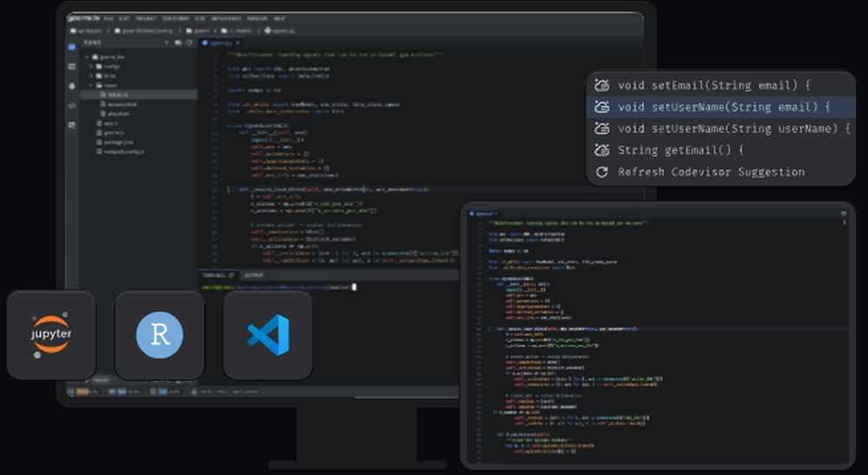The height and width of the screenshot is (475, 868).
Task: Click the warning triangle in the status bar
Action: (194, 392)
